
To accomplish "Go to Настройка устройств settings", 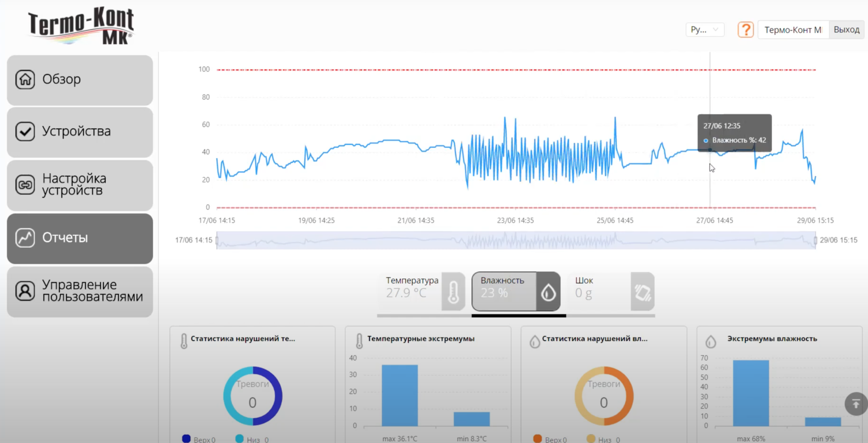I will pyautogui.click(x=80, y=185).
